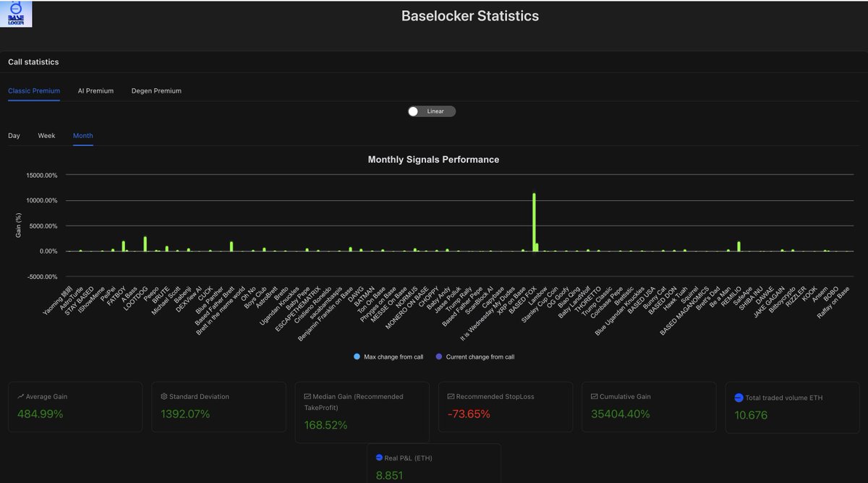868x483 pixels.
Task: Click the Call statistics section title
Action: [33, 62]
